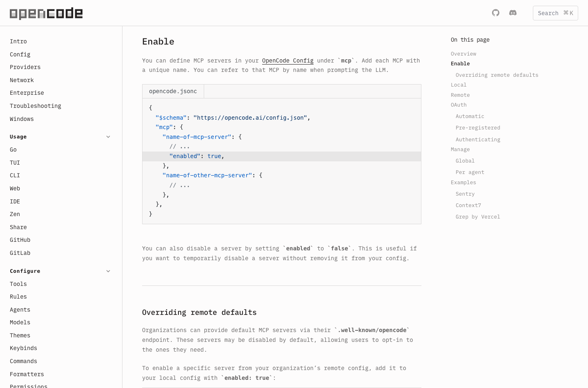Open the Keybinds docs page
The width and height of the screenshot is (588, 388).
click(x=24, y=348)
